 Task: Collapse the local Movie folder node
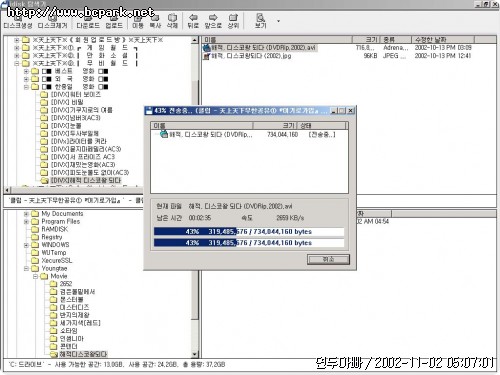tap(35, 276)
